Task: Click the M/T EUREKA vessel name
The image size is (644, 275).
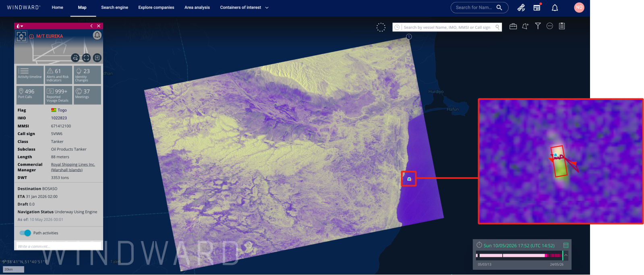Action: [x=50, y=36]
